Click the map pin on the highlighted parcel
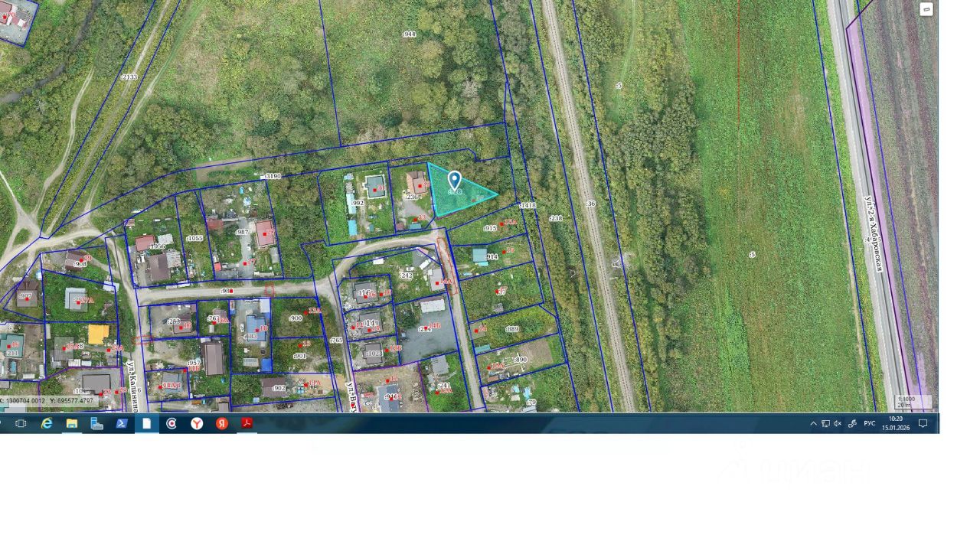Viewport: 980px width, 551px height. pyautogui.click(x=454, y=181)
